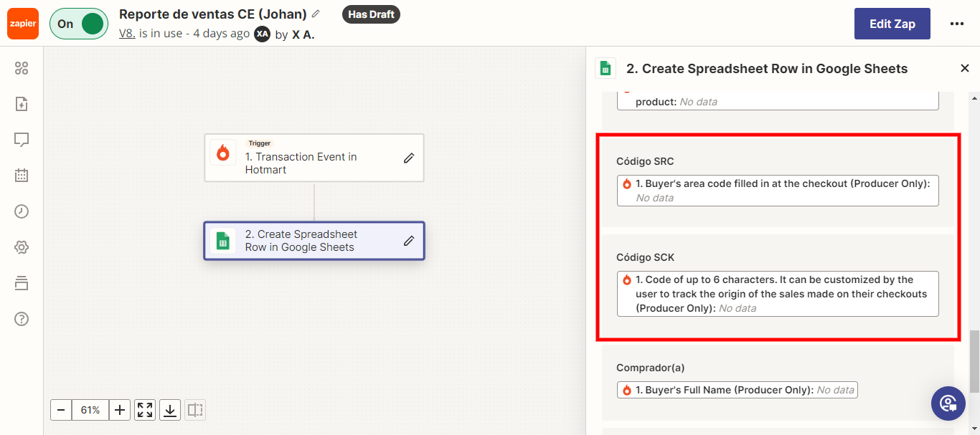Click the Comprador(a) label
This screenshot has width=980, height=435.
(651, 368)
